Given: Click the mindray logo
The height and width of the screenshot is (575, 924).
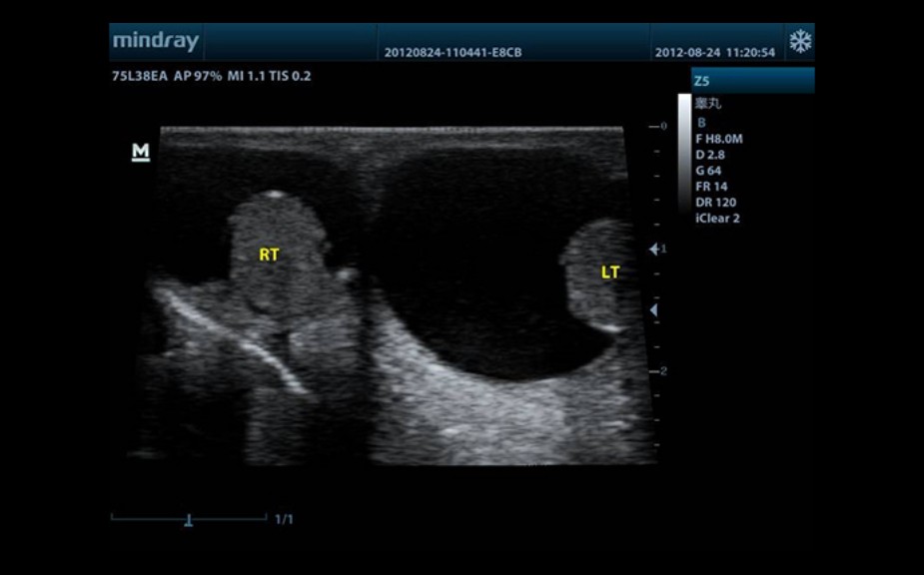Looking at the screenshot, I should (155, 42).
